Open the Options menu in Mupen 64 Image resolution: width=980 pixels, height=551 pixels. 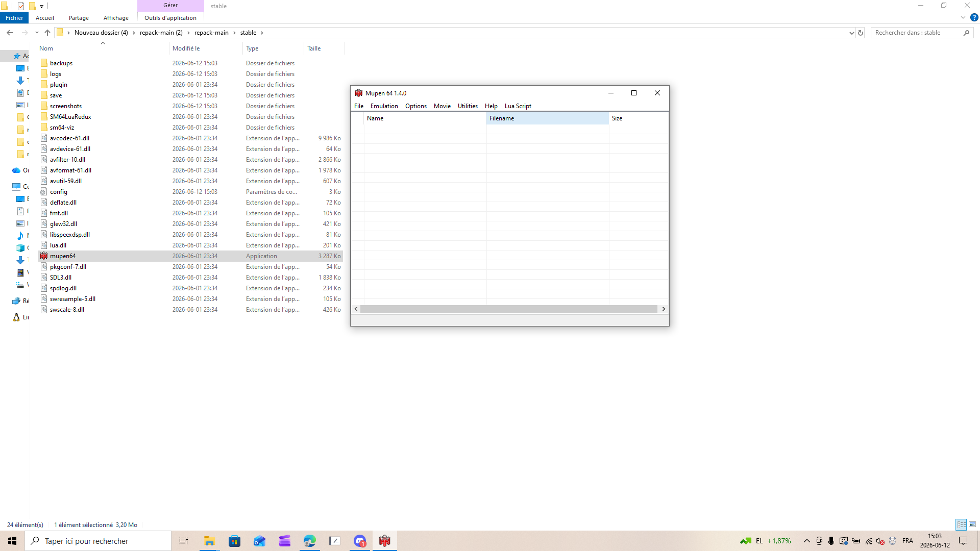(x=416, y=106)
